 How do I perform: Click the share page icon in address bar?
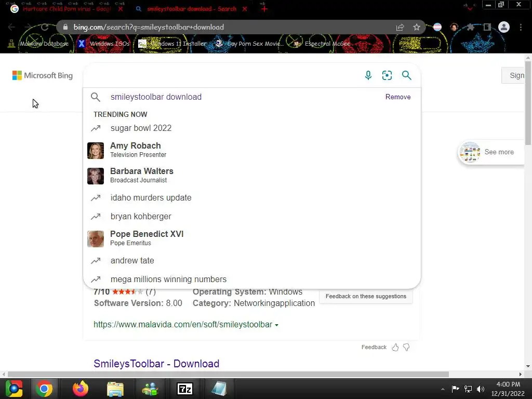point(400,27)
